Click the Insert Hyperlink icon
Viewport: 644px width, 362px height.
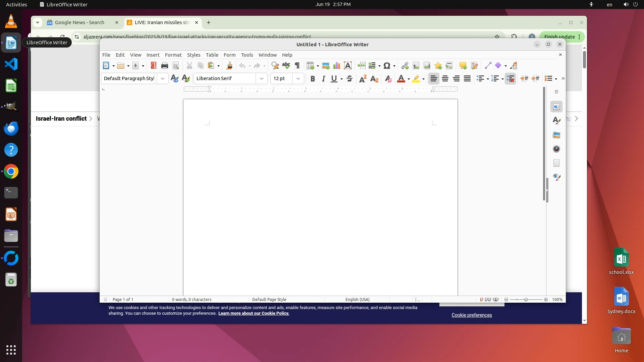(405, 66)
